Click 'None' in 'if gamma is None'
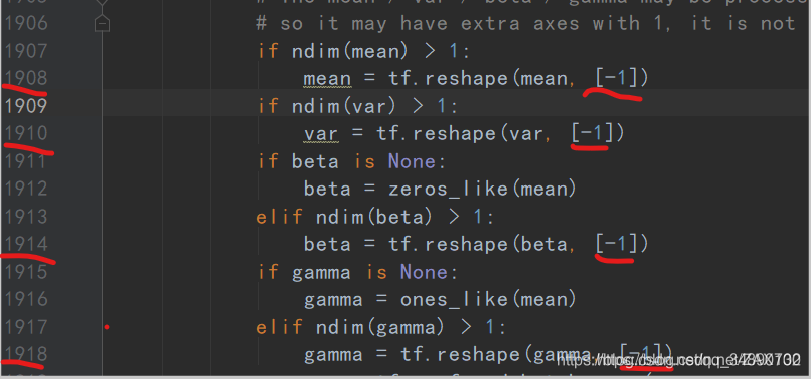 [424, 272]
